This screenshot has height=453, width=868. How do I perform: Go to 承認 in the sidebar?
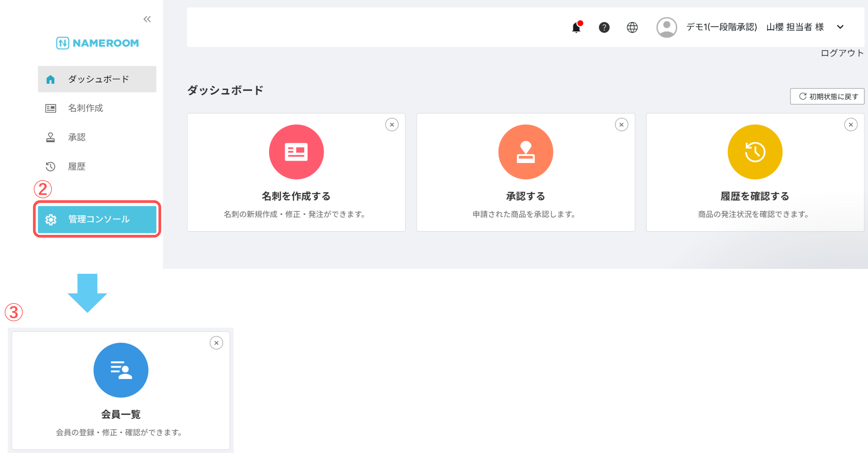tap(77, 137)
